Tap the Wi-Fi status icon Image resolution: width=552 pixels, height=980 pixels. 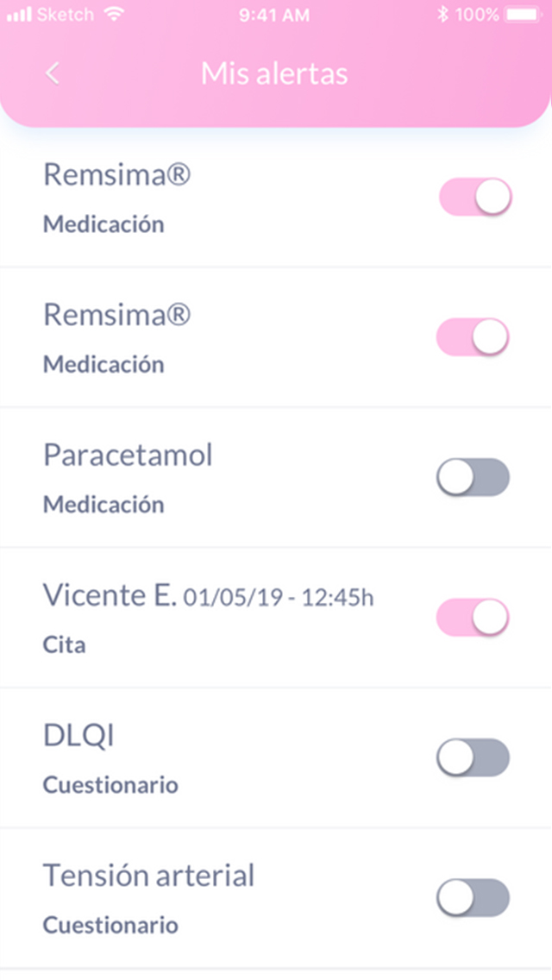[112, 14]
